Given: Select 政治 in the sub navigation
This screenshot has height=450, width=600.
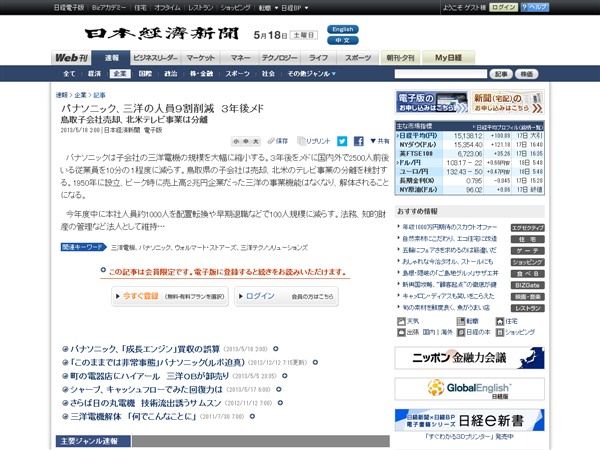Looking at the screenshot, I should coord(170,73).
